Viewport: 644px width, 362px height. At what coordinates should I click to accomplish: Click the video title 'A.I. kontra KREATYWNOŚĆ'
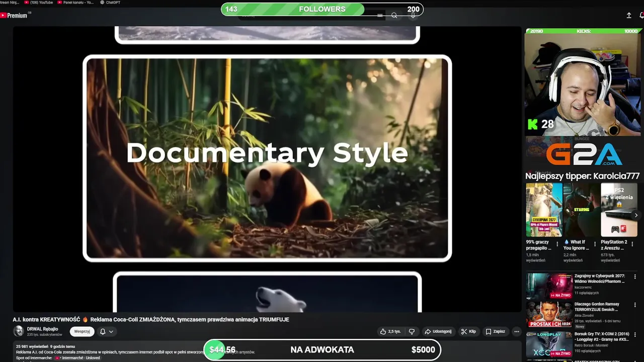tap(151, 319)
